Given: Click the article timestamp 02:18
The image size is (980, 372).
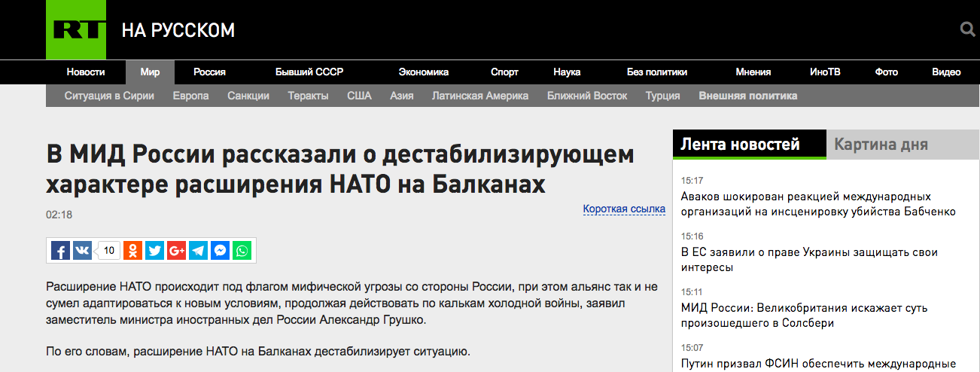Looking at the screenshot, I should point(59,215).
